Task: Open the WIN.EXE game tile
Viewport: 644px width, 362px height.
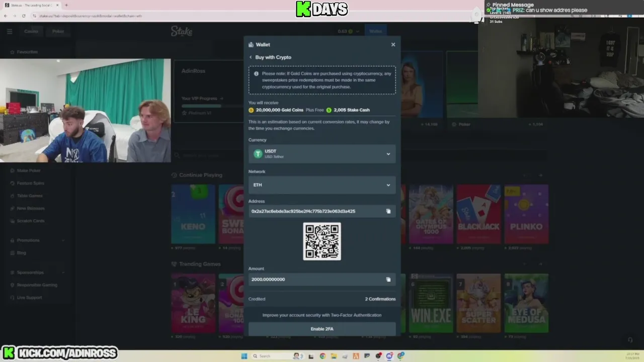Action: [431, 303]
